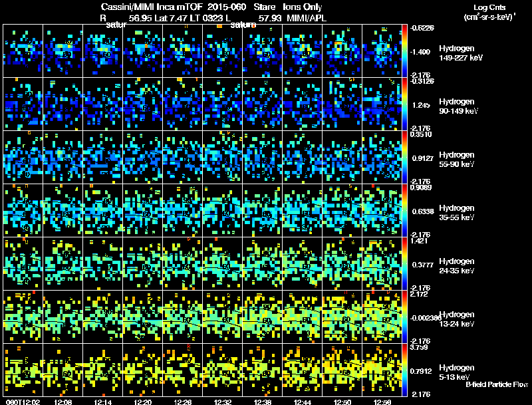
Task: Click the 'Hydrogen 24-35 keV' row label
Action: [456, 266]
